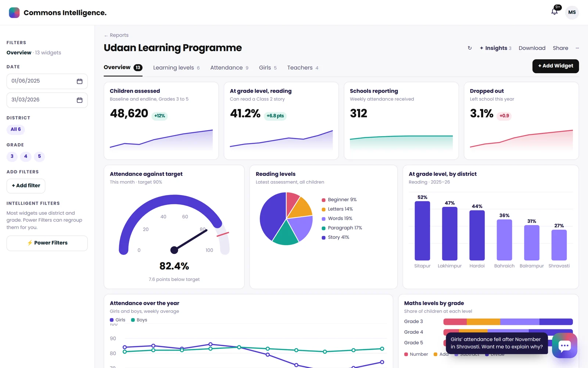Click the end date field 31/03/2026
This screenshot has width=588, height=368.
pos(47,100)
